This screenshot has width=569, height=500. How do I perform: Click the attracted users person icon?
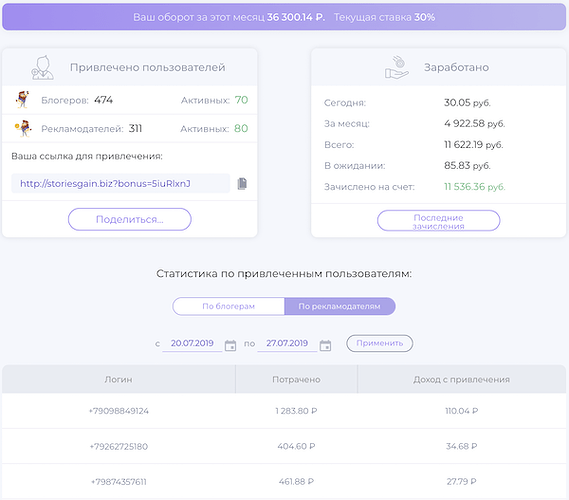pyautogui.click(x=42, y=67)
